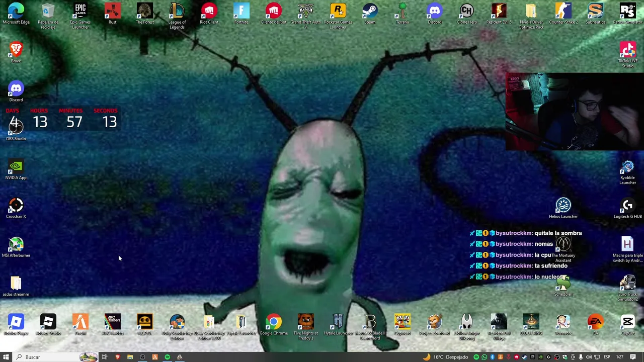Select the ELDEN RING icon
The image size is (644, 362).
point(531,324)
